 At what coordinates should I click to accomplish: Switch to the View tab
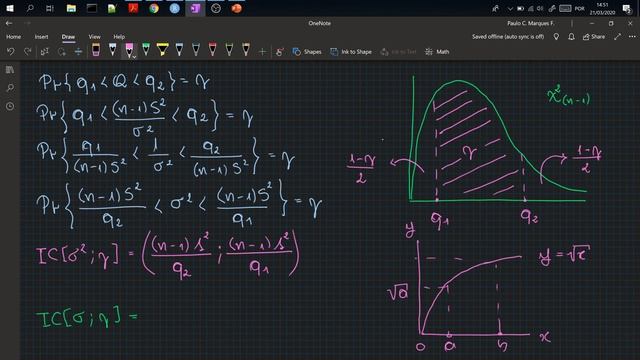click(x=95, y=37)
